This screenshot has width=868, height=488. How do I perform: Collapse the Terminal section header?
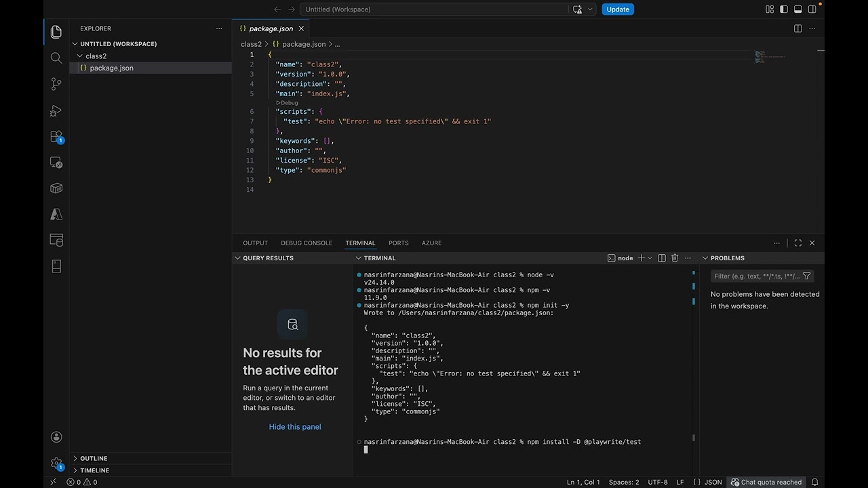pos(379,258)
